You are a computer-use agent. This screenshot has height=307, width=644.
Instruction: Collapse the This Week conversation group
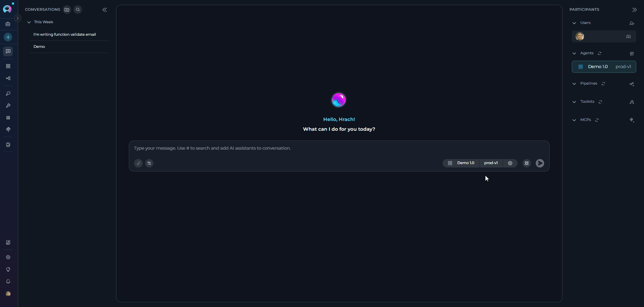coord(29,22)
